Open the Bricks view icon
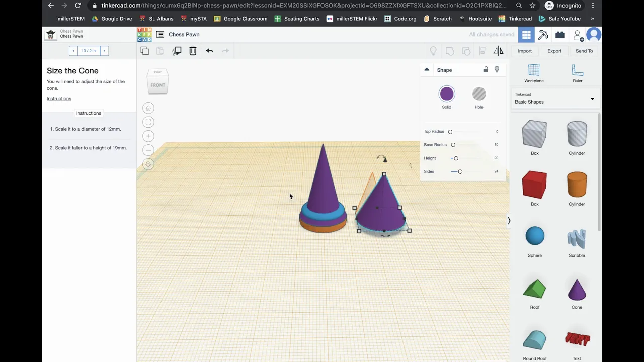Screen dimensions: 644x362 tap(560, 35)
